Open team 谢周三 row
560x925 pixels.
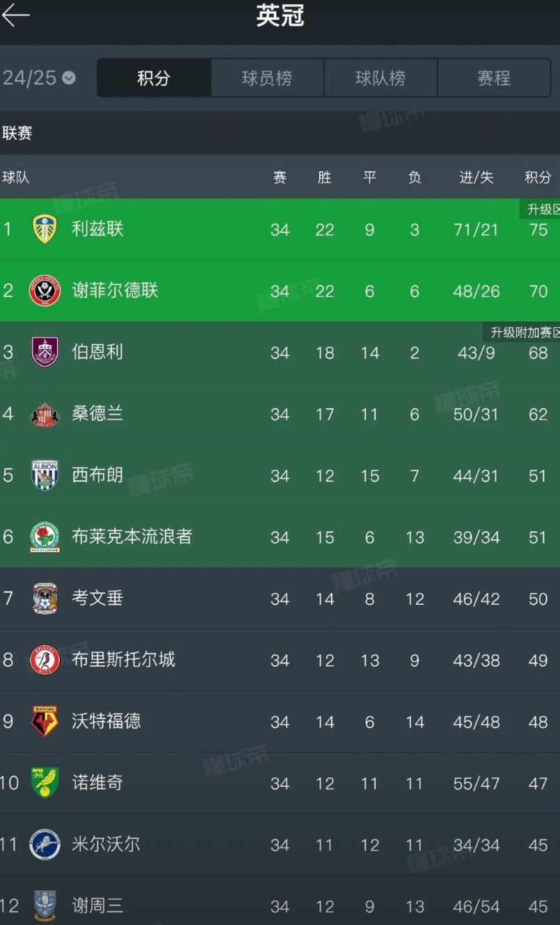coord(280,906)
